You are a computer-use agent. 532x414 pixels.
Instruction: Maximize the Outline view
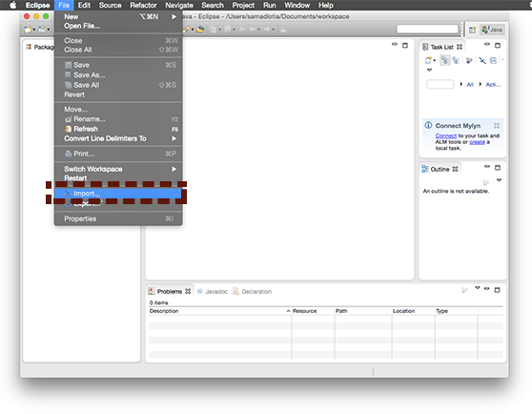(498, 168)
